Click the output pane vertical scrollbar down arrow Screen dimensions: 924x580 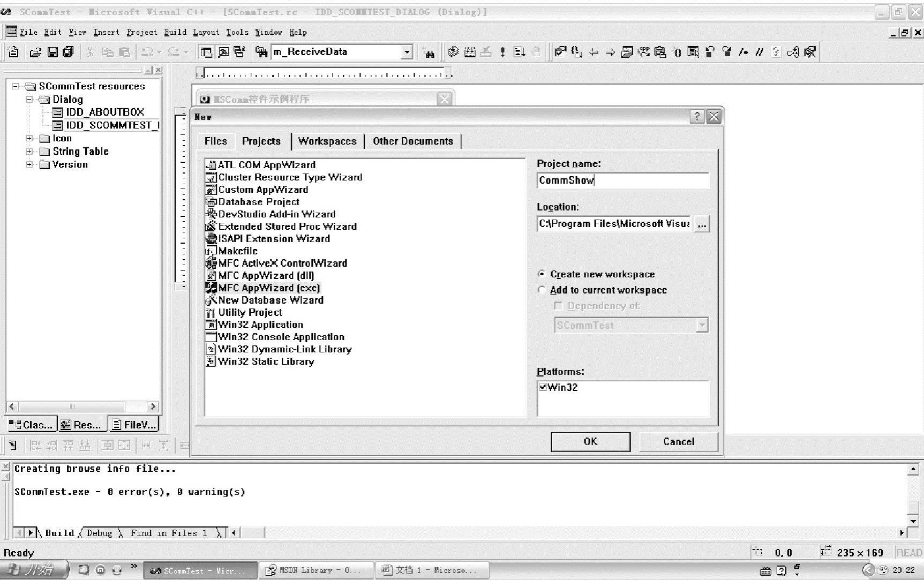tap(913, 521)
